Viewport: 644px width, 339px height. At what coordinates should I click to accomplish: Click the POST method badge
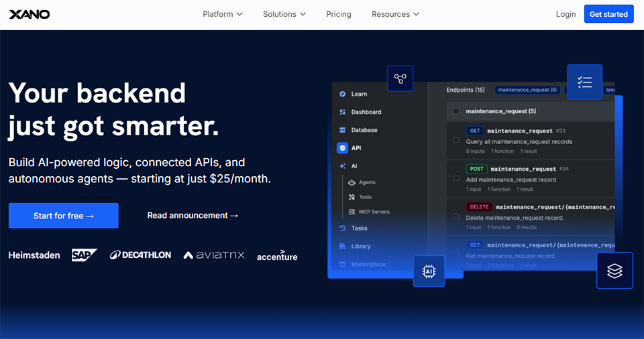pyautogui.click(x=476, y=169)
